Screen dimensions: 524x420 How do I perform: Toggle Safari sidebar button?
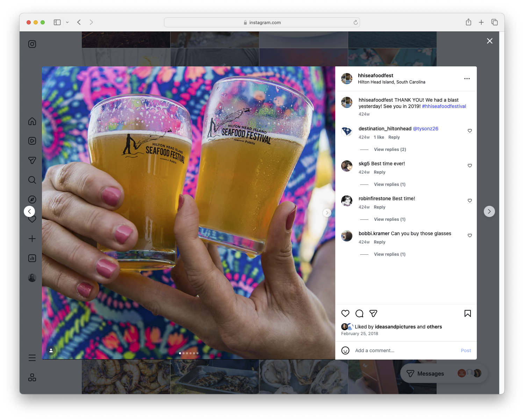(x=57, y=22)
